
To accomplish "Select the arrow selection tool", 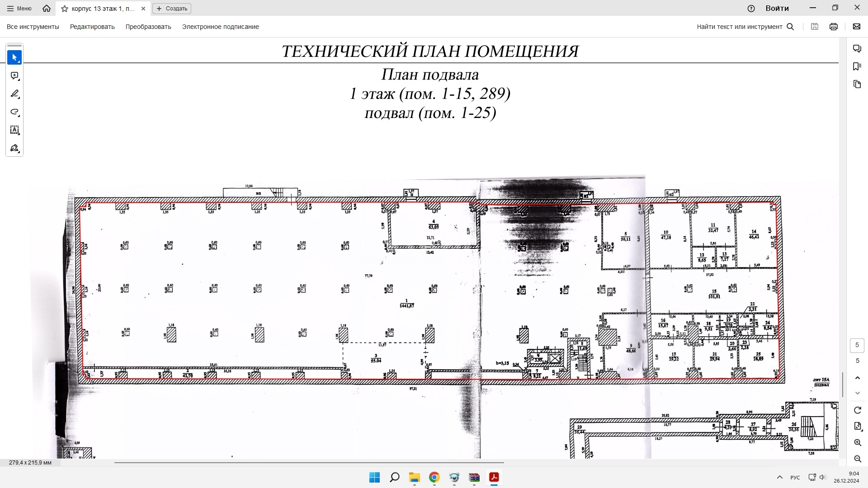I will point(14,57).
